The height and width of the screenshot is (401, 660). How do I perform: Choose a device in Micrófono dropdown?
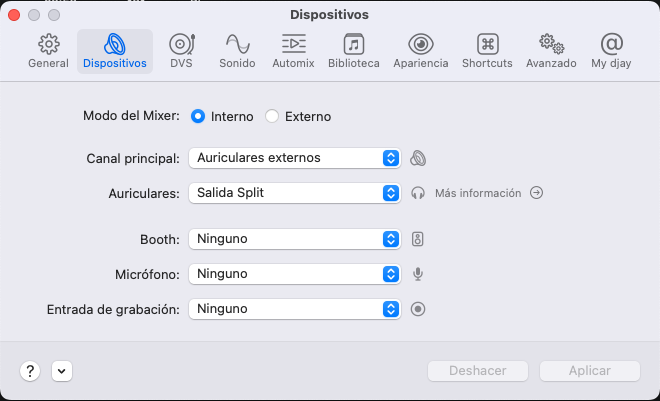click(294, 274)
